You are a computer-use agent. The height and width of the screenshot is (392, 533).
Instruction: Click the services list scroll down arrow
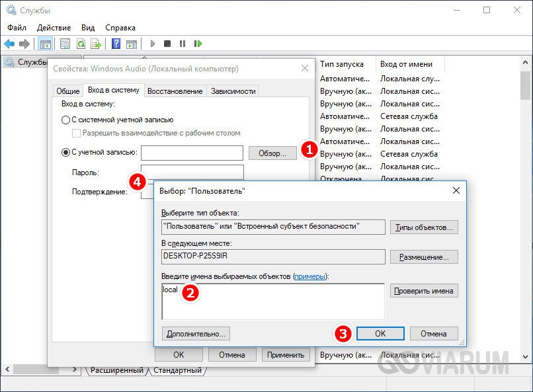(525, 357)
